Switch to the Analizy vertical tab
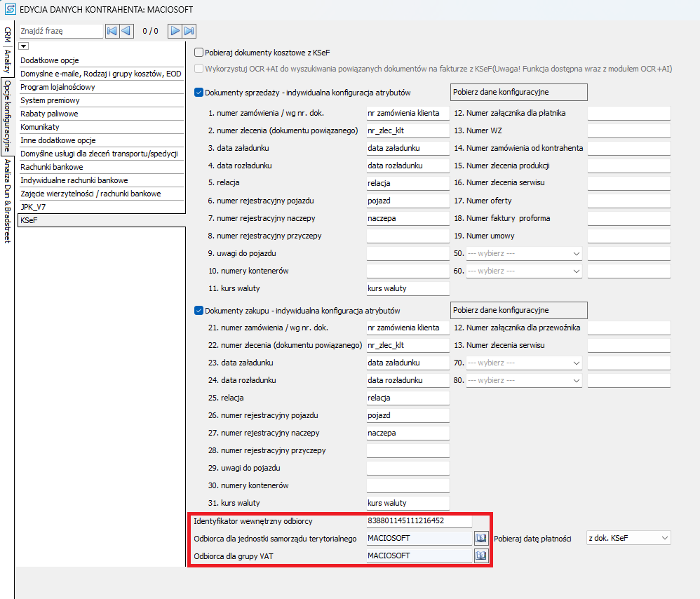The image size is (700, 599). point(7,61)
